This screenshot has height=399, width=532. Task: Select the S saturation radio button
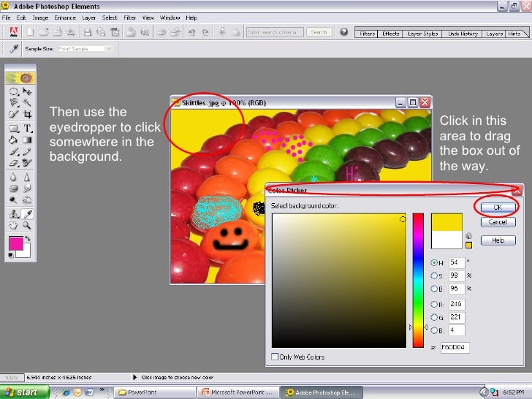click(x=435, y=275)
